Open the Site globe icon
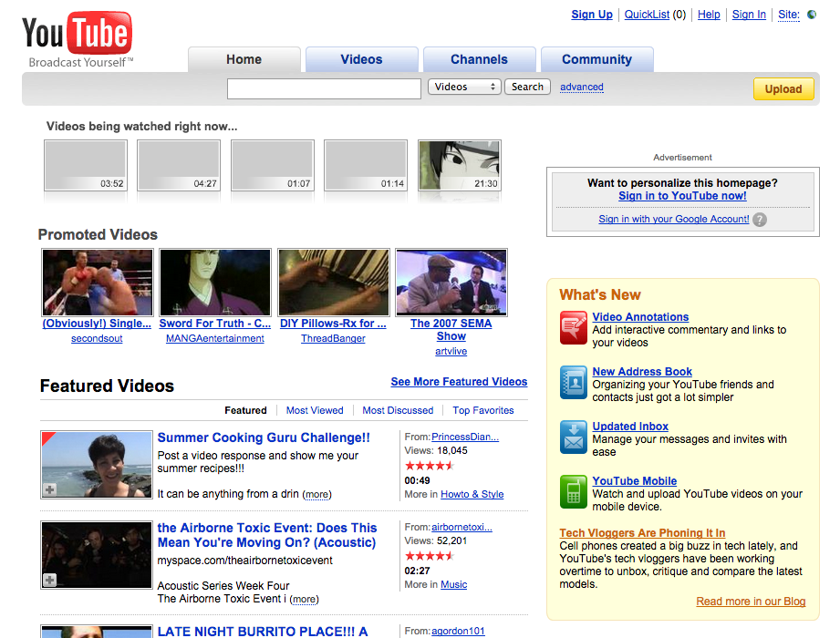 [812, 15]
